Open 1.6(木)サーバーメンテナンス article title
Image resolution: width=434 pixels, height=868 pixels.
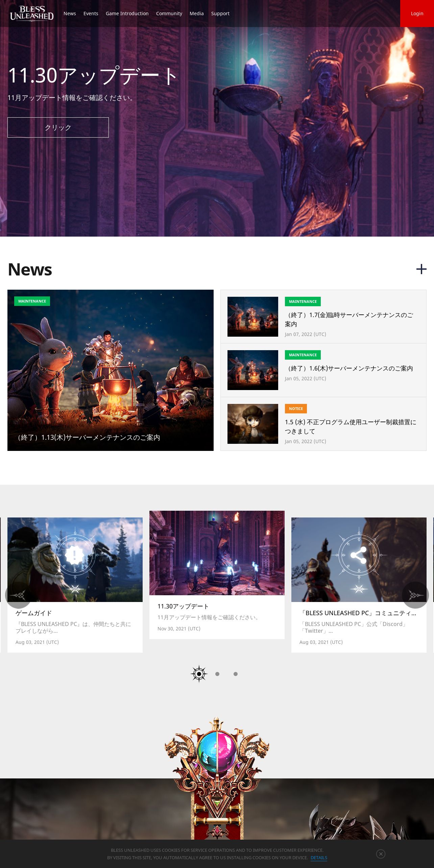coord(349,368)
